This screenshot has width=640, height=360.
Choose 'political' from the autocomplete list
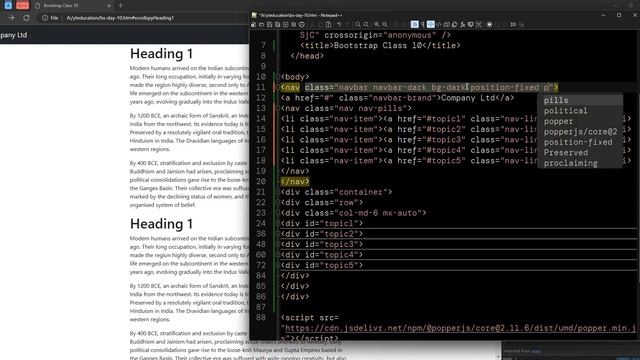(x=580, y=111)
